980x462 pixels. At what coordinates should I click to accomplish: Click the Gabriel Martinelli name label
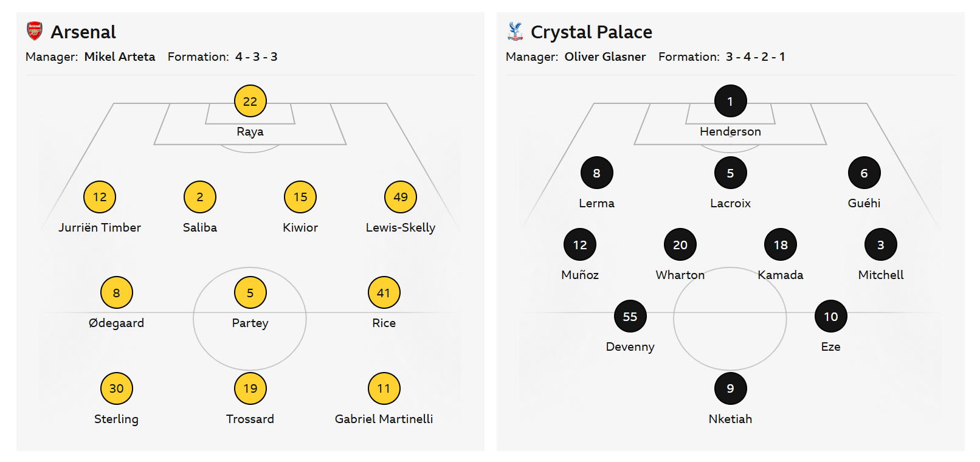click(x=384, y=419)
